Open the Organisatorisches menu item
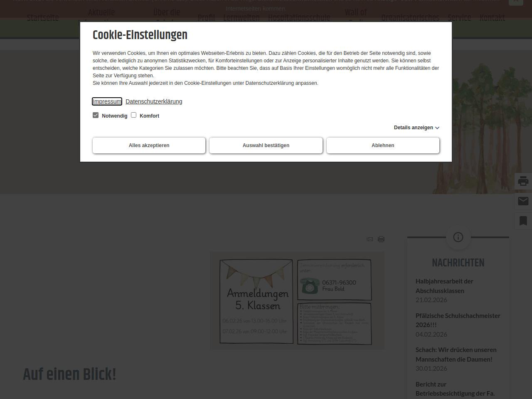532x399 pixels. coord(410,18)
